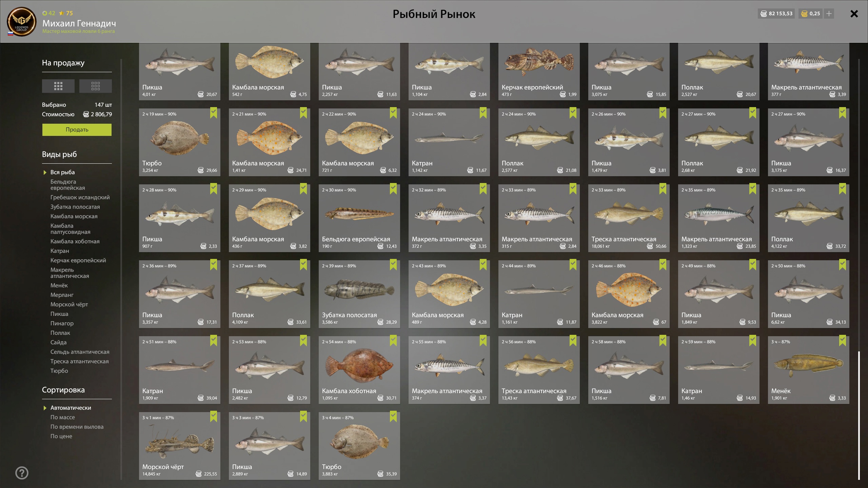Select the Пикша 6,62 кг card
Screen dimensions: 868x488
(x=809, y=294)
